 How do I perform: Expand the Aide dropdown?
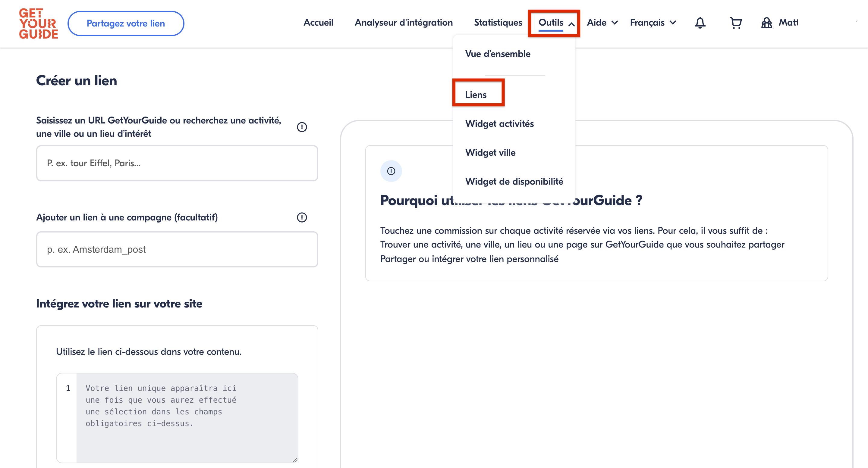tap(602, 23)
